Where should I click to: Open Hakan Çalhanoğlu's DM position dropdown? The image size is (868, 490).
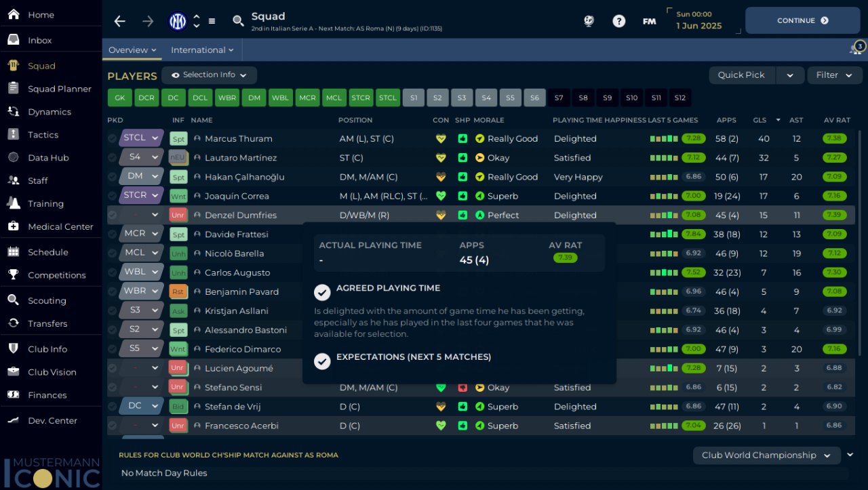click(x=142, y=176)
